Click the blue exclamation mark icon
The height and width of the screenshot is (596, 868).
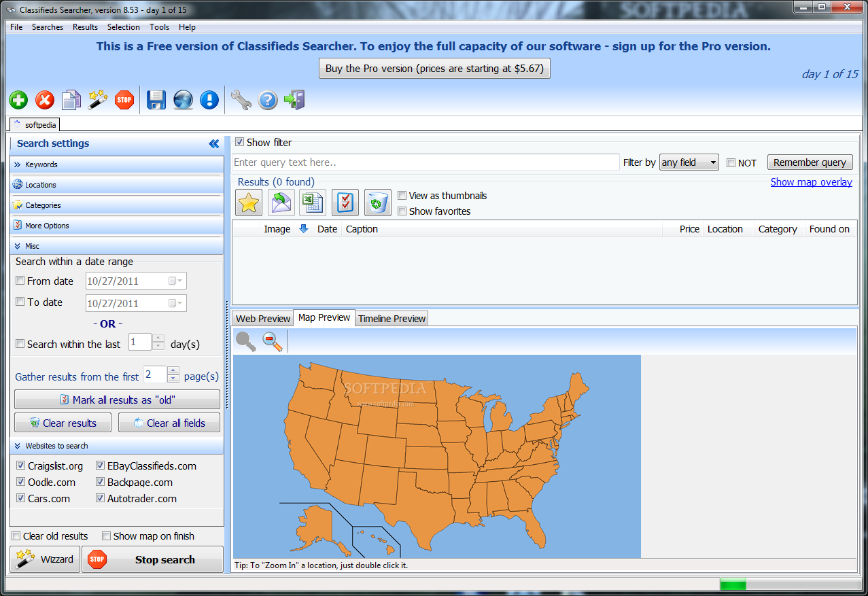point(209,101)
